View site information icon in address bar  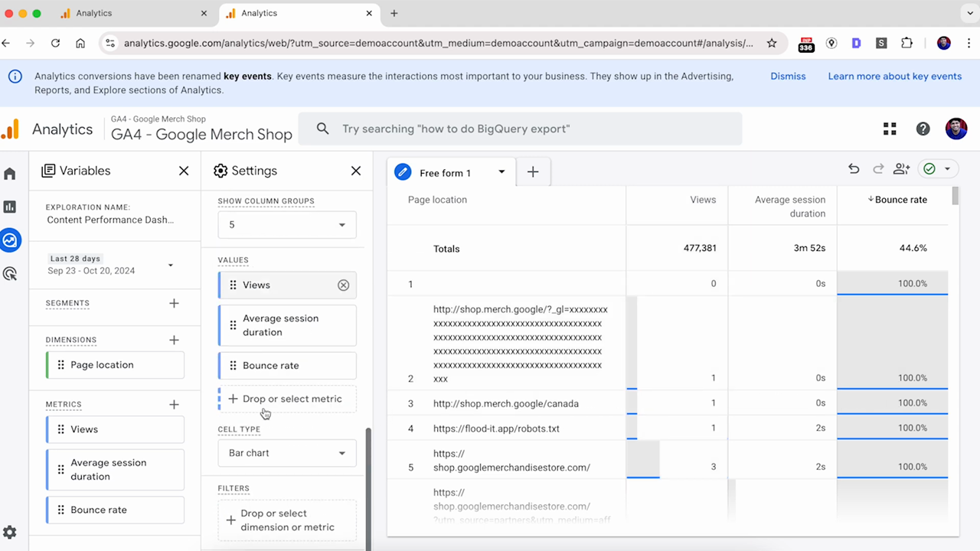(110, 44)
